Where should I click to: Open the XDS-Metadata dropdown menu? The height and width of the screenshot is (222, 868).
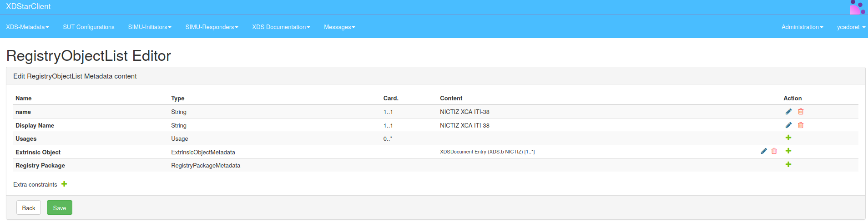[27, 27]
